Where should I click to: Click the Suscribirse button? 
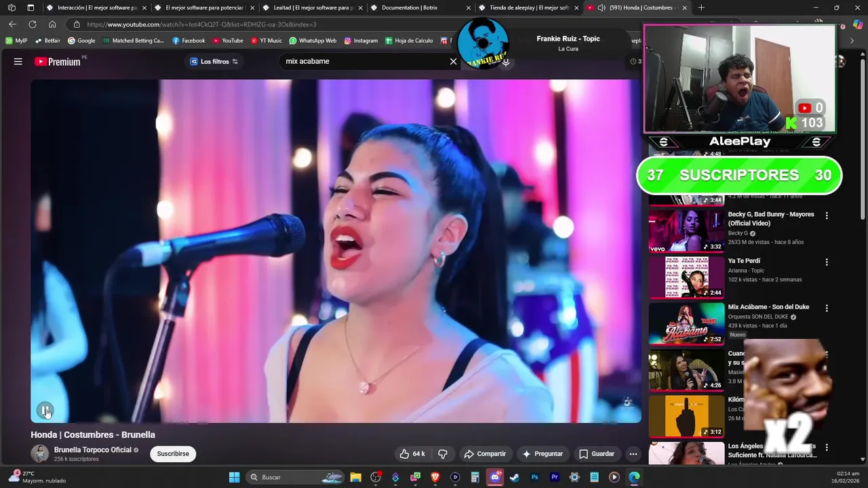[x=173, y=454]
